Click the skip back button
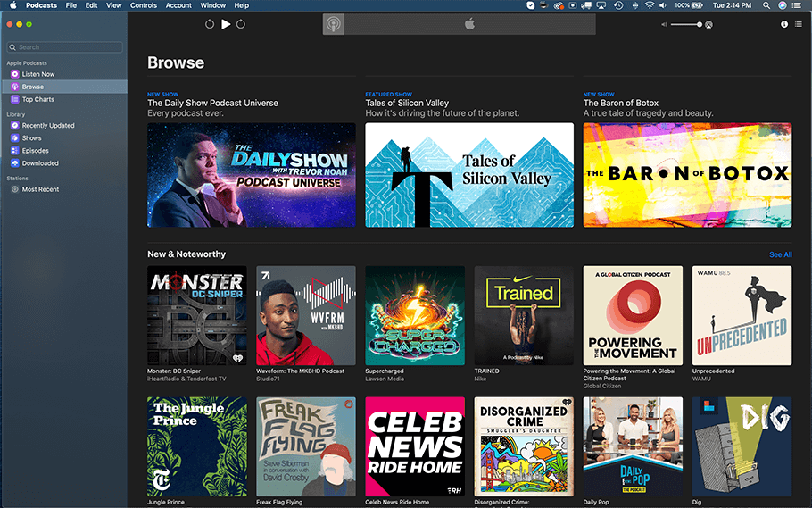 point(209,24)
